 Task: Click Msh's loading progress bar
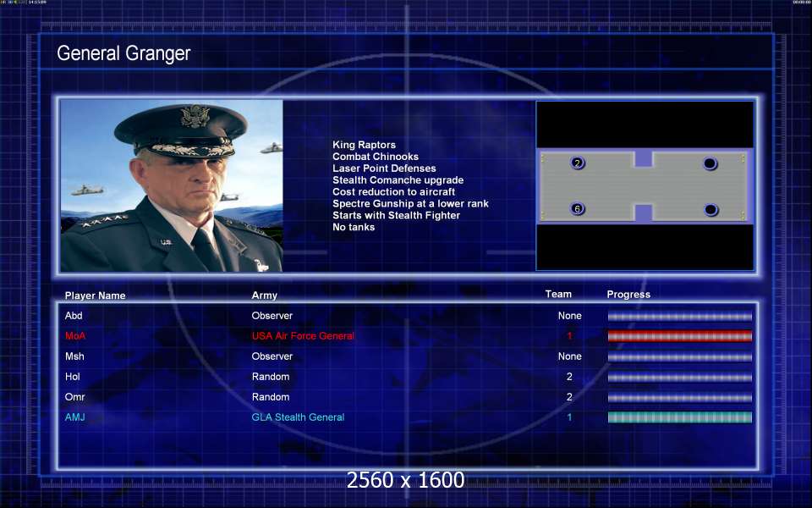click(x=680, y=356)
